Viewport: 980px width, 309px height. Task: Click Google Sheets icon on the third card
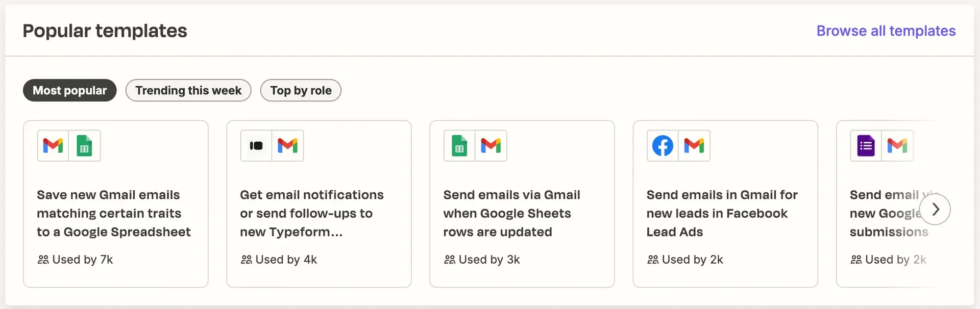click(459, 146)
